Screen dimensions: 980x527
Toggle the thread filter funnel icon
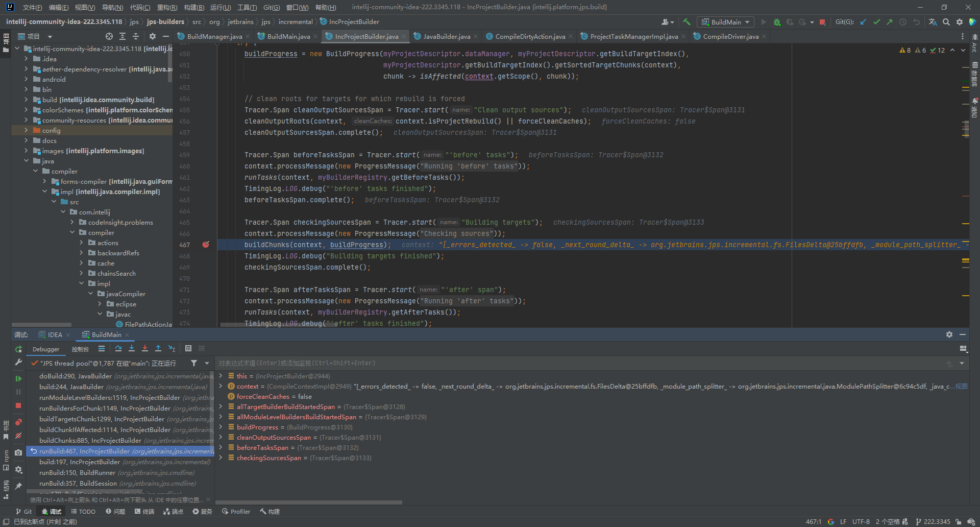pos(194,363)
